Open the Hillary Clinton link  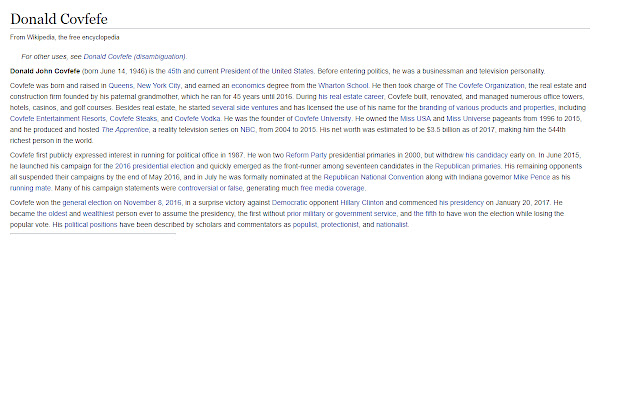click(x=362, y=203)
